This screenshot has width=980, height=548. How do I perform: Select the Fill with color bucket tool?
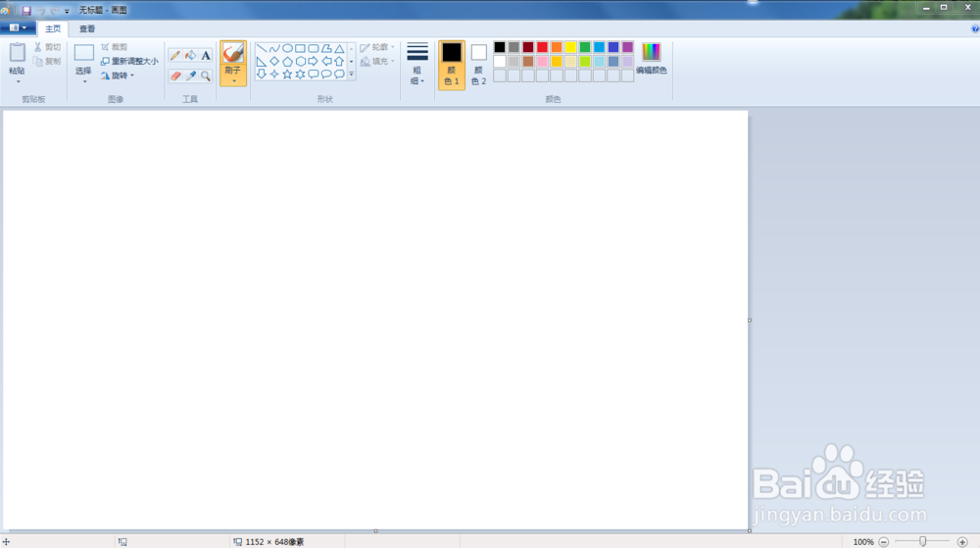coord(191,56)
